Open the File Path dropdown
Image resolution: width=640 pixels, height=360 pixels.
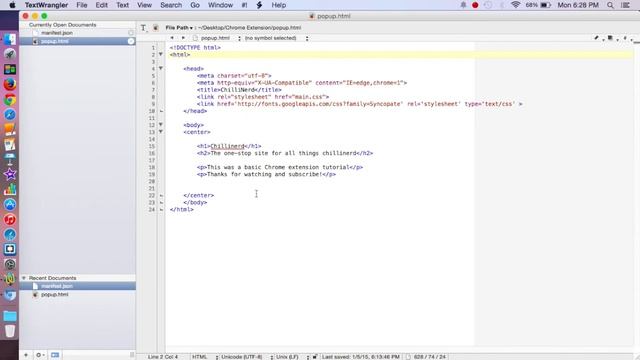179,28
